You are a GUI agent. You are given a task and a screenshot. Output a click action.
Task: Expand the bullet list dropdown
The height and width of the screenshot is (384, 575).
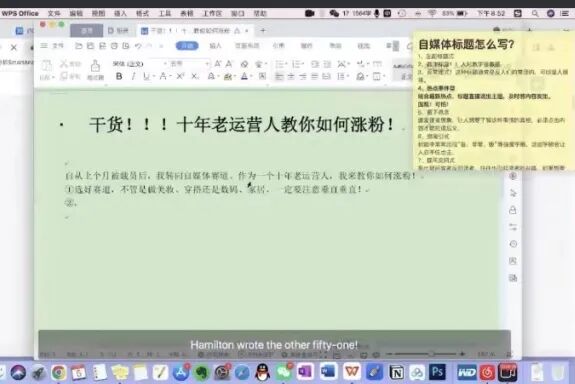(x=286, y=64)
